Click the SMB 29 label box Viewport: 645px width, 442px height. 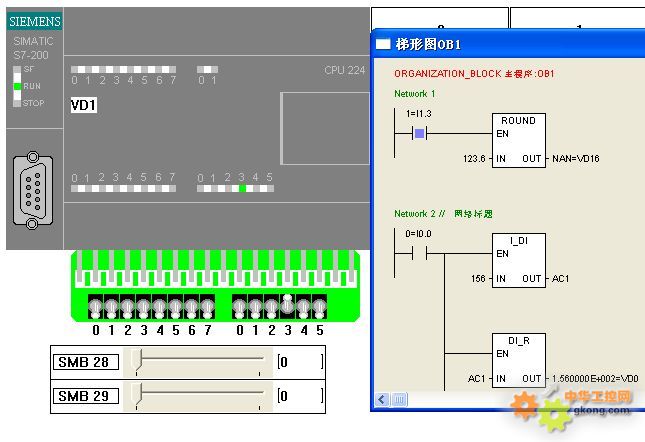(86, 396)
